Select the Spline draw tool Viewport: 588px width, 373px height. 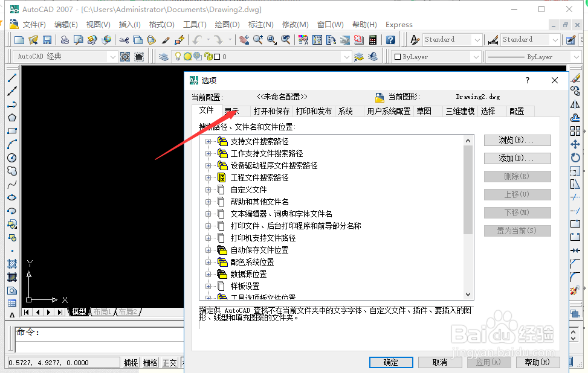[x=12, y=184]
